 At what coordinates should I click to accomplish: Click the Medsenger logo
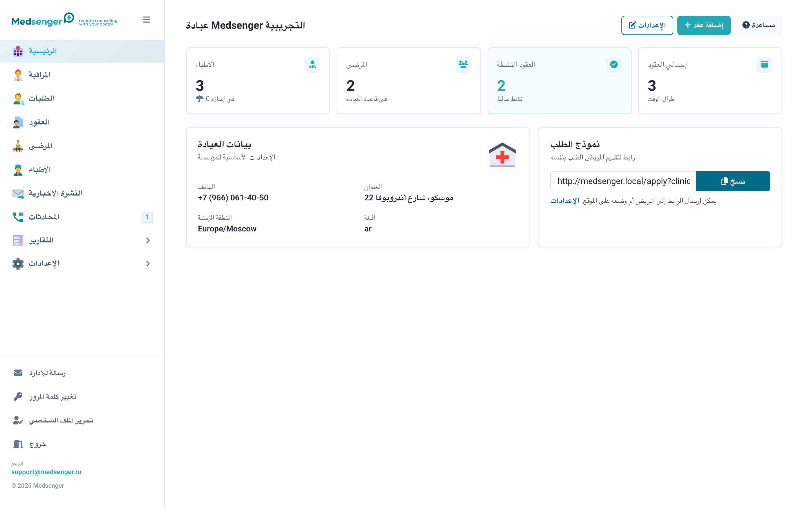coord(64,20)
